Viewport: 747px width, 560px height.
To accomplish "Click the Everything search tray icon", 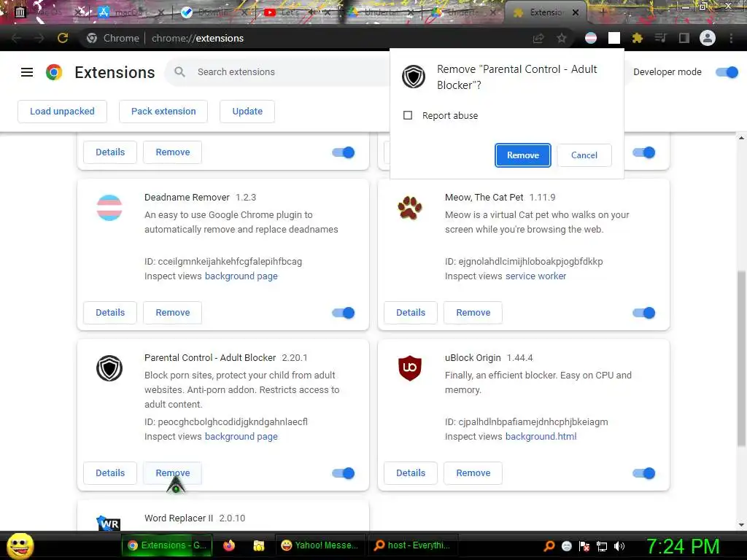I will pyautogui.click(x=549, y=546).
